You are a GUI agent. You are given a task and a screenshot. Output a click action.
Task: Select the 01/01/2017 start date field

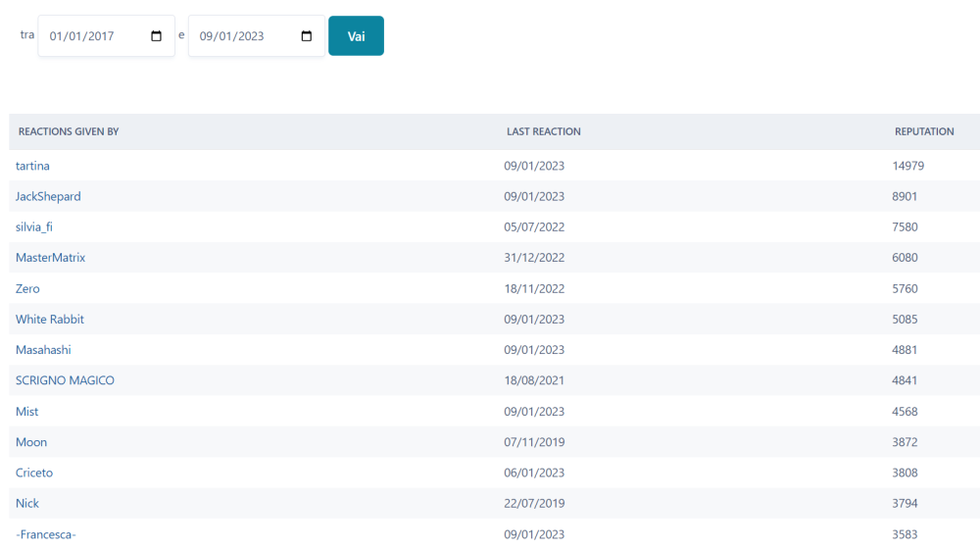pyautogui.click(x=106, y=35)
